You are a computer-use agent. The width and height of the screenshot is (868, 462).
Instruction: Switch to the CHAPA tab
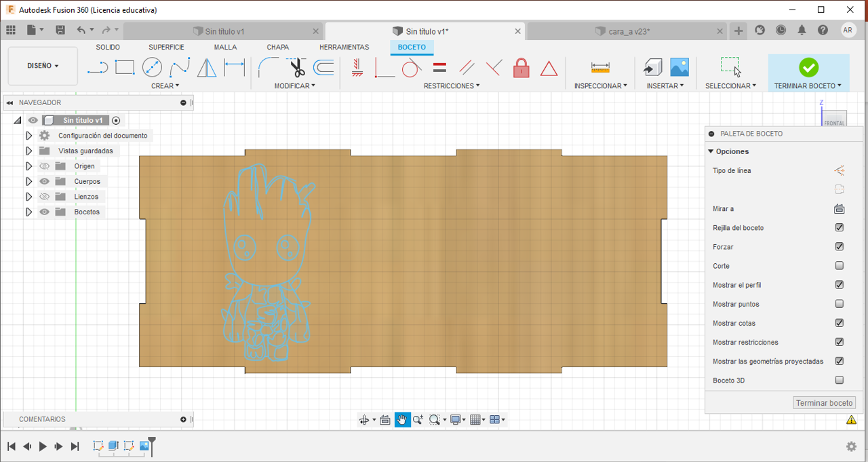277,47
